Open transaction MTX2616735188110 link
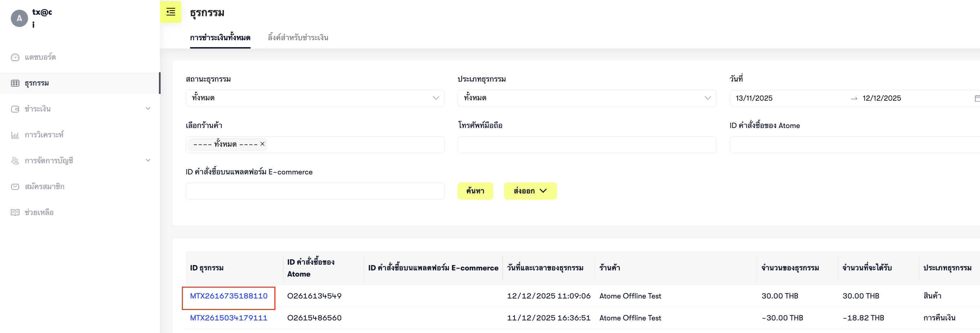Image resolution: width=980 pixels, height=333 pixels. (x=229, y=296)
